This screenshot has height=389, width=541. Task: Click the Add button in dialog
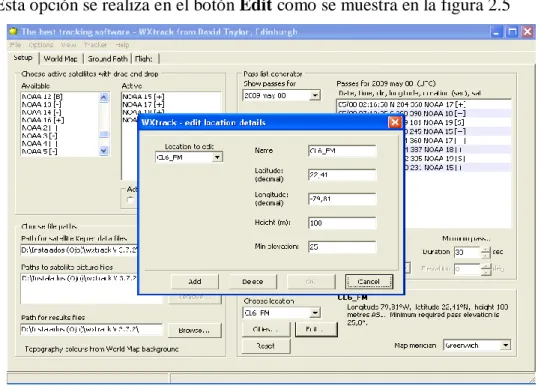pyautogui.click(x=195, y=281)
